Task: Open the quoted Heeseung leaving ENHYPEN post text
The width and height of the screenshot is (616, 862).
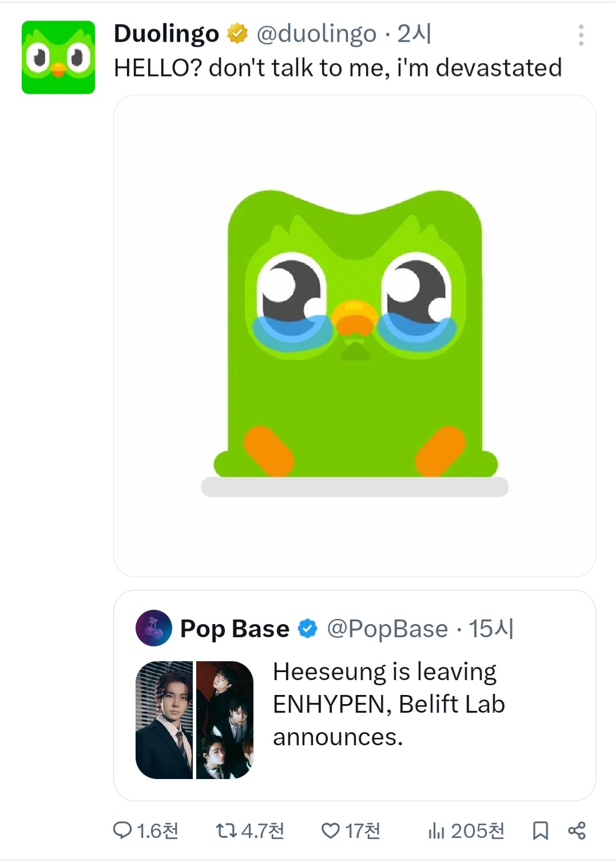Action: pos(389,704)
